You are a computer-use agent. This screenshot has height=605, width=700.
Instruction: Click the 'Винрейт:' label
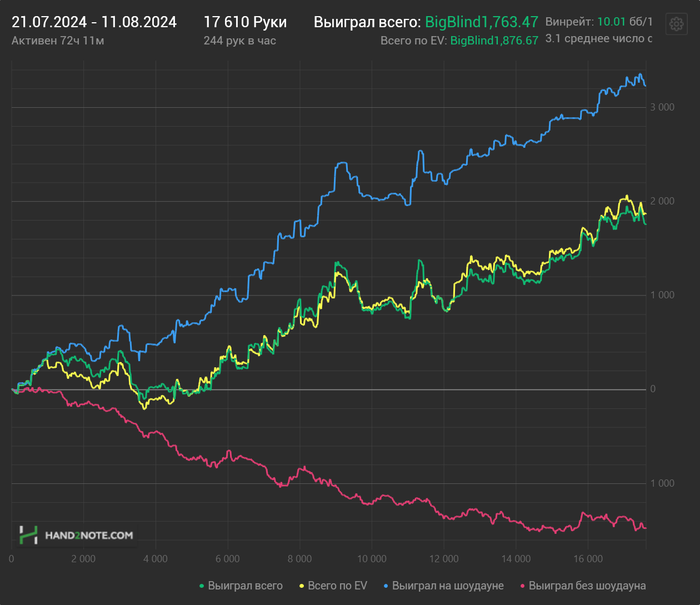coord(570,21)
